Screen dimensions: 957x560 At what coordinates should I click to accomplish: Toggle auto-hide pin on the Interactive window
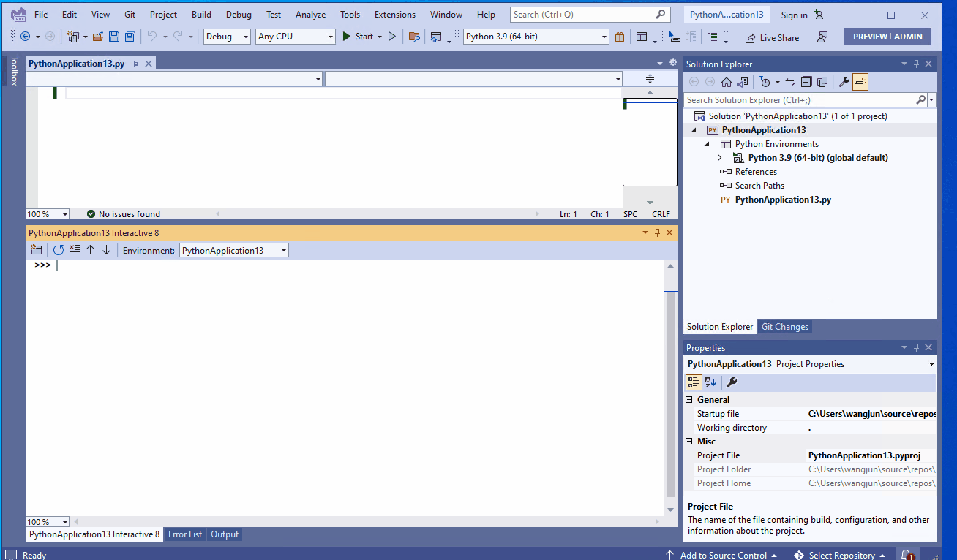(656, 232)
